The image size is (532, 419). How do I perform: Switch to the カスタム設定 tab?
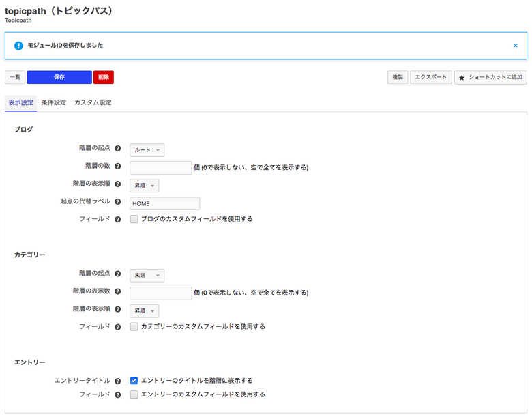point(93,102)
